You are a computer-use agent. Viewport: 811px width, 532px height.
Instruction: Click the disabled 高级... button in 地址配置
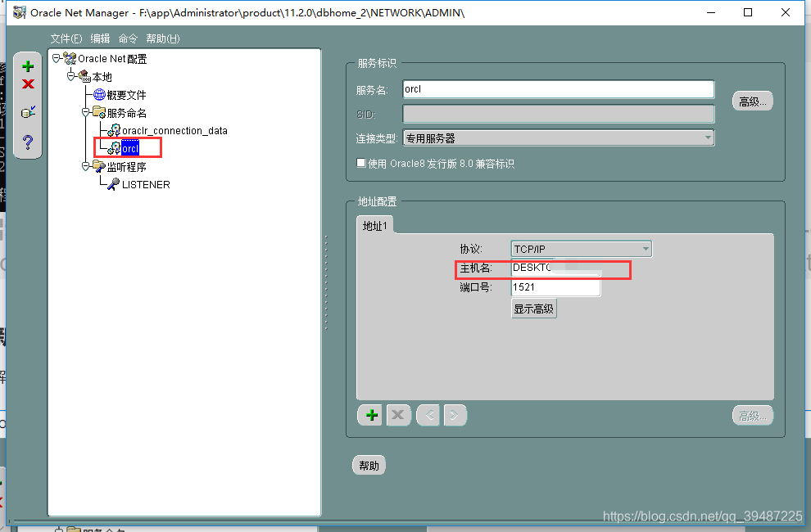pyautogui.click(x=753, y=416)
